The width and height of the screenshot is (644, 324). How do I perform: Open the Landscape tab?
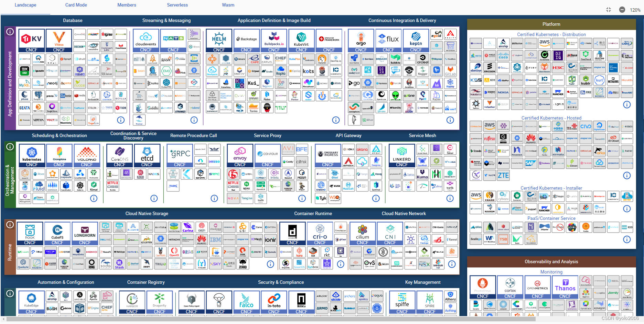click(25, 5)
